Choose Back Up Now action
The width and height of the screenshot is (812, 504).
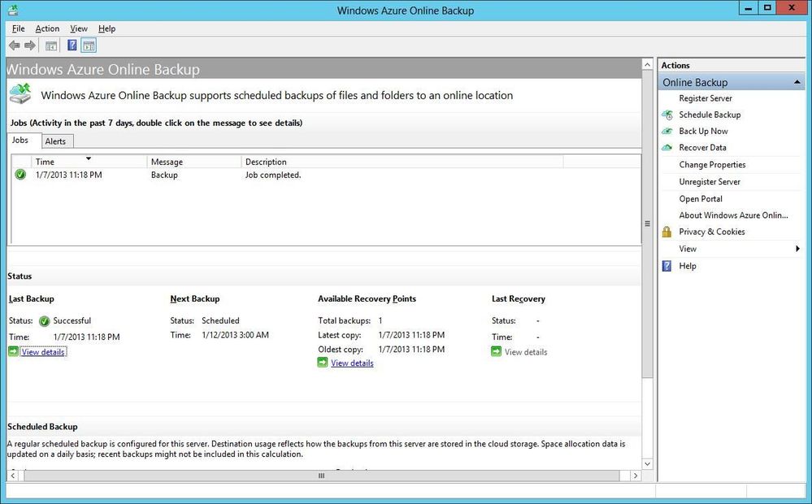(703, 132)
